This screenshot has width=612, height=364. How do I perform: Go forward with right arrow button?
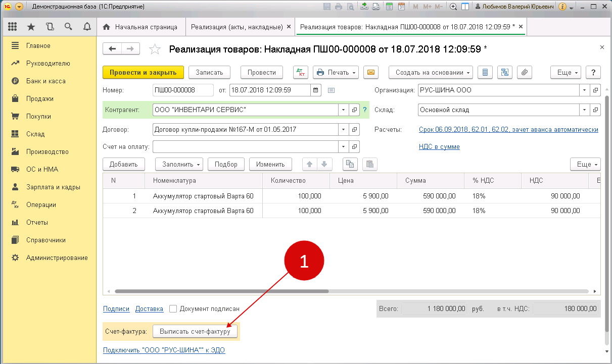pos(130,48)
